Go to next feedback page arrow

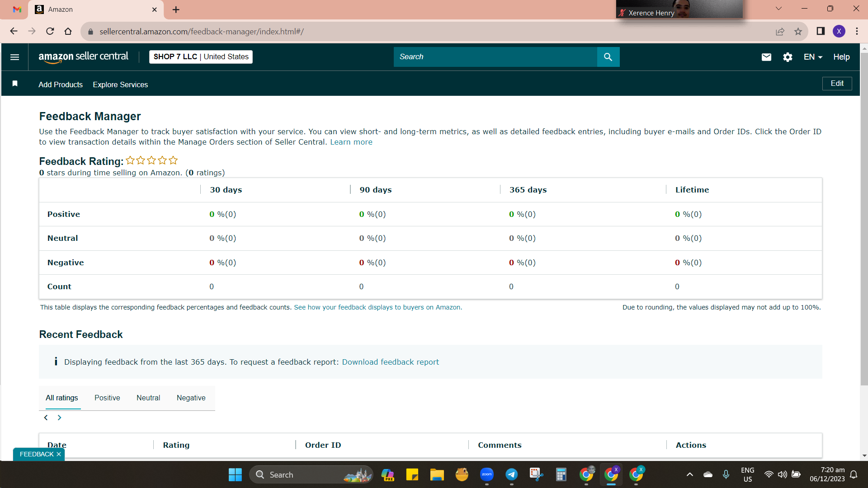click(x=59, y=418)
